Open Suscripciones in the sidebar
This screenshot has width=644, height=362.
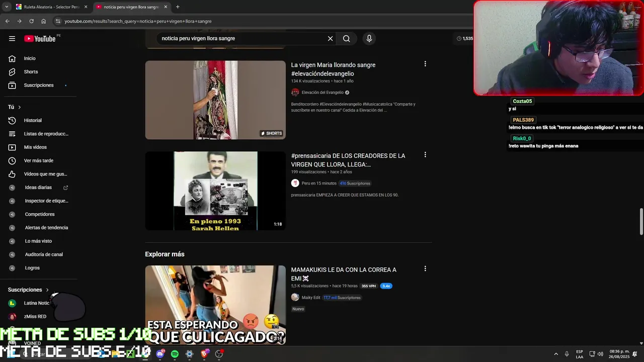pyautogui.click(x=39, y=85)
